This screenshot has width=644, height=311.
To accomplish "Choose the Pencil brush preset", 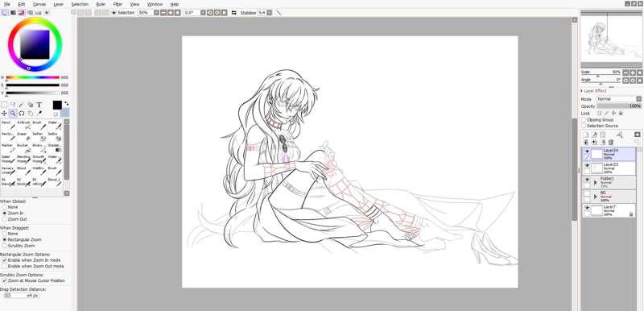I will click(x=8, y=125).
